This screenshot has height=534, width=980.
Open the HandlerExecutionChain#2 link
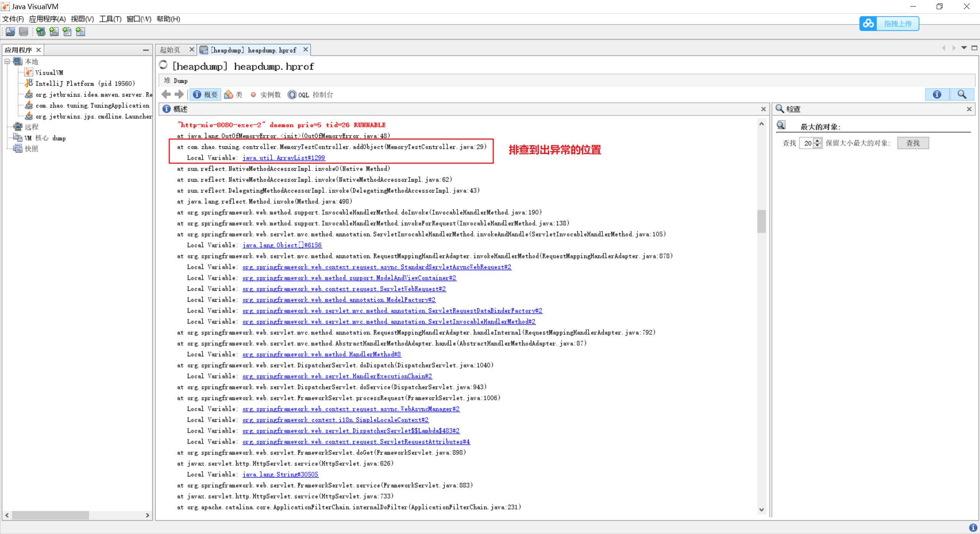(337, 376)
